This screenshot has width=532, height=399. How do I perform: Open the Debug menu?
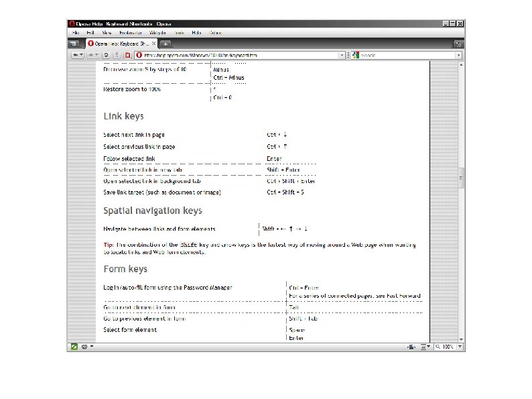click(x=216, y=33)
